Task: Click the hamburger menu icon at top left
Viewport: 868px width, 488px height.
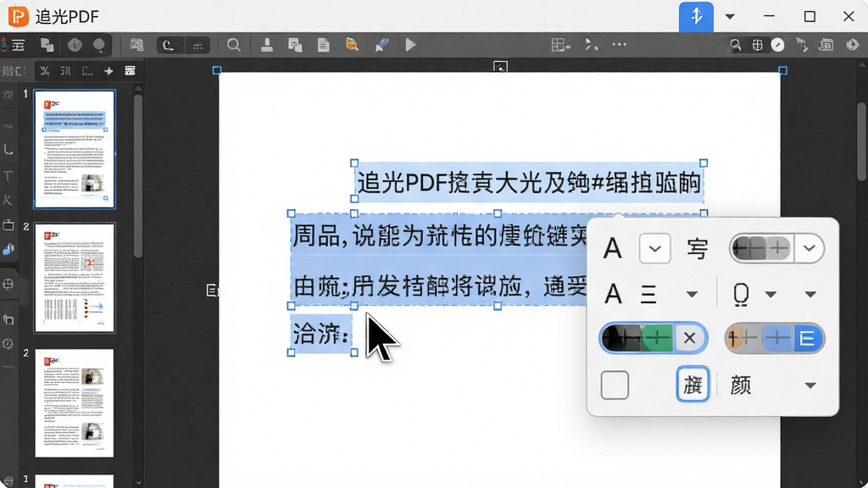Action: pos(19,45)
